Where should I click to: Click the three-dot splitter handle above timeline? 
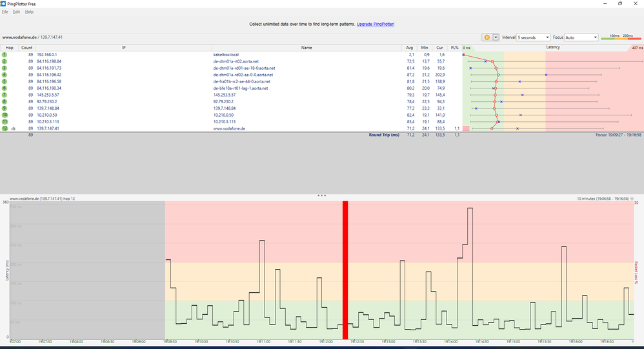point(321,195)
